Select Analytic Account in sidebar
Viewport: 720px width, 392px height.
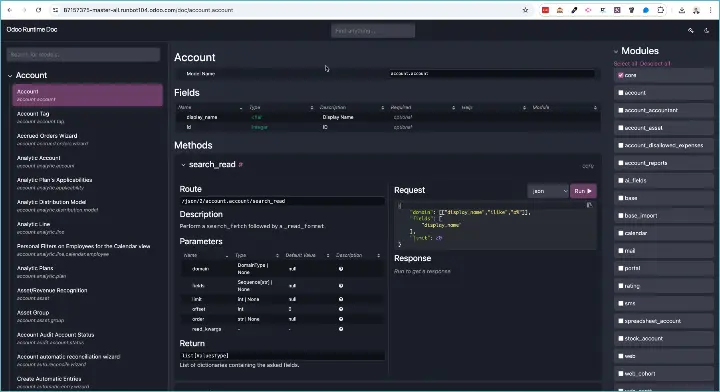point(87,162)
